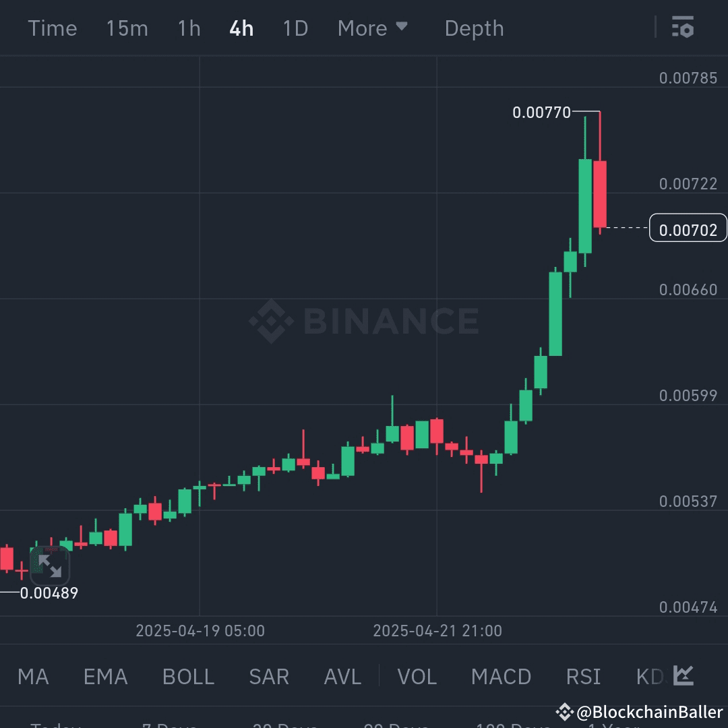This screenshot has height=728, width=728.
Task: Toggle the MA moving average indicator
Action: pyautogui.click(x=32, y=676)
